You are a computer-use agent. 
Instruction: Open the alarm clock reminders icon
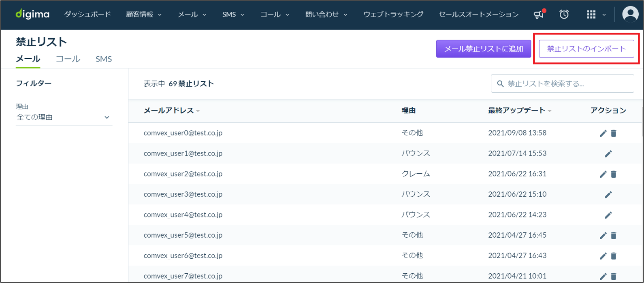(564, 14)
